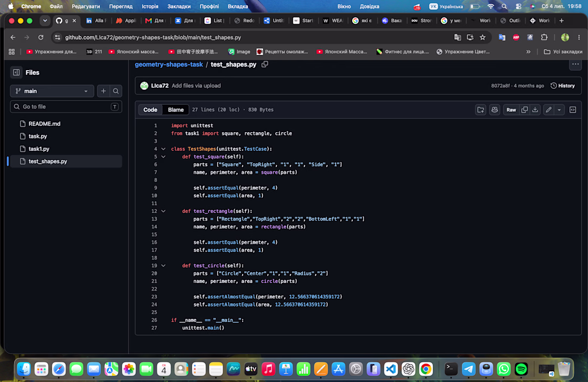Add a file with plus icon
588x382 pixels.
pyautogui.click(x=104, y=91)
